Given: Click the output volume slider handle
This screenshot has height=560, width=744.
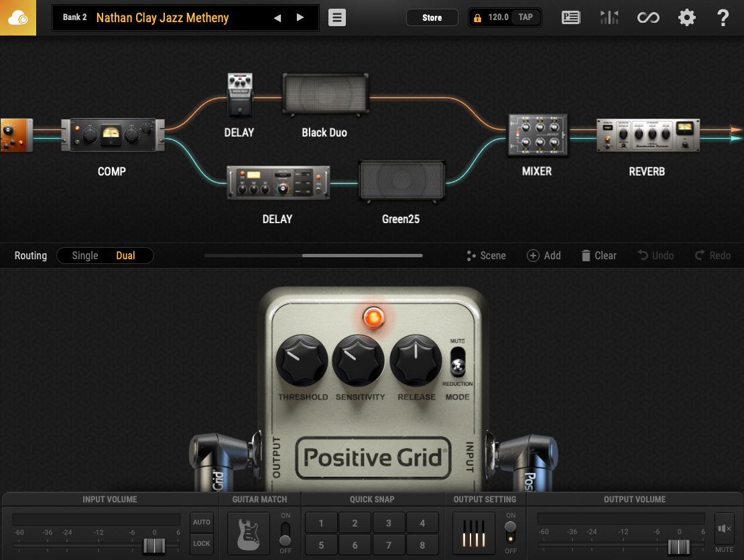Looking at the screenshot, I should point(679,546).
